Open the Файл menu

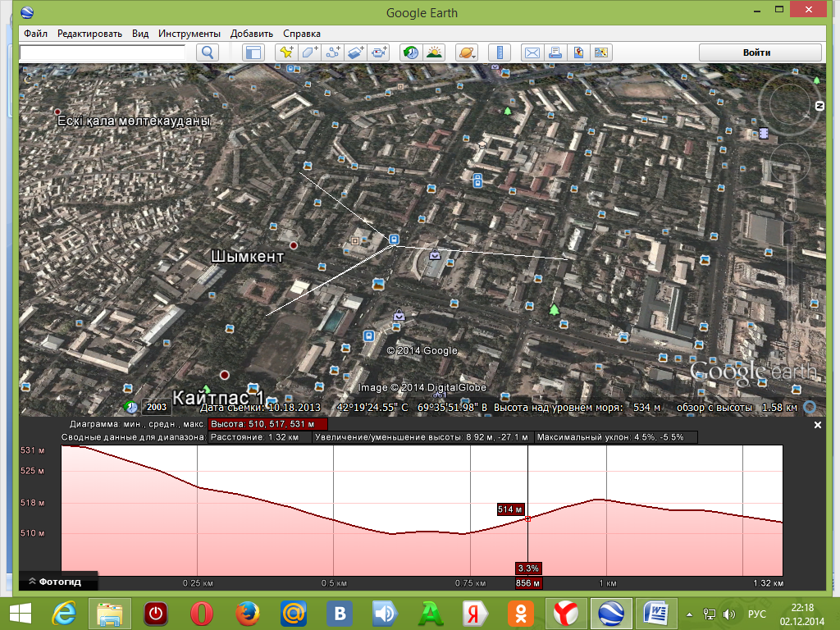[x=35, y=33]
